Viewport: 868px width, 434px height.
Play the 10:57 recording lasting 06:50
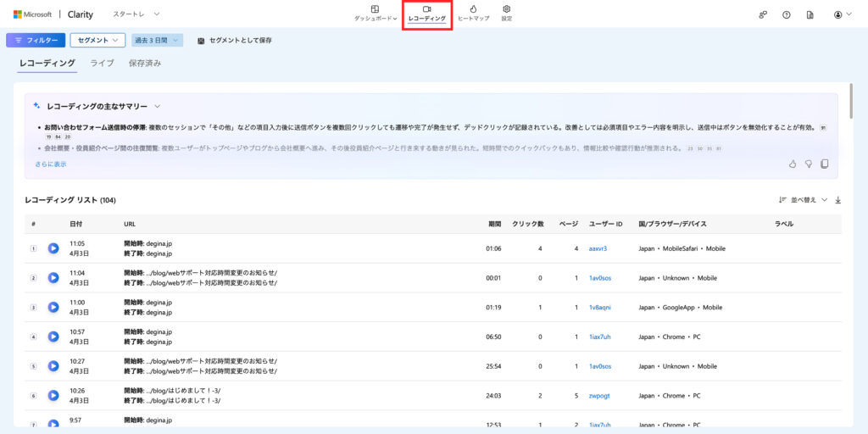(53, 337)
